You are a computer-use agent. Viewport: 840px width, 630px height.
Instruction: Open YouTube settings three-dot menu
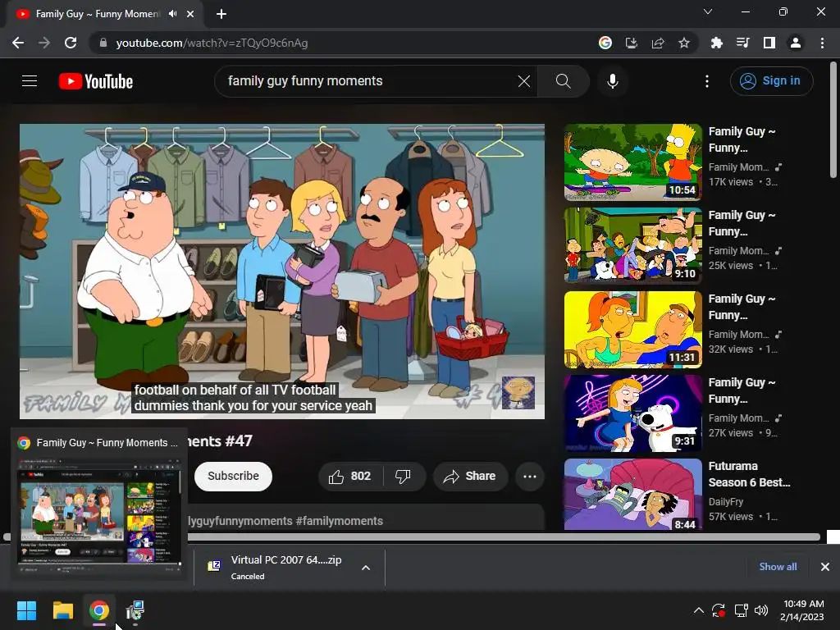[x=707, y=81]
